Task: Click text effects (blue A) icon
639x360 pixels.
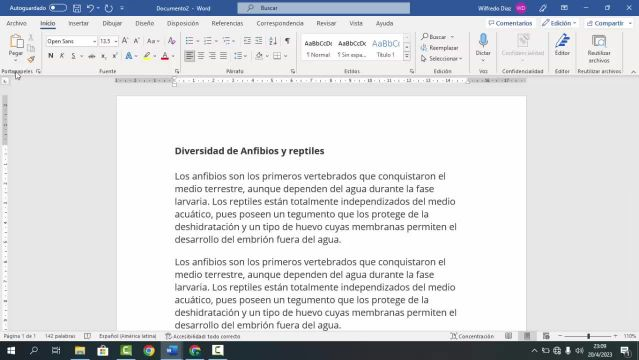Action: point(129,56)
